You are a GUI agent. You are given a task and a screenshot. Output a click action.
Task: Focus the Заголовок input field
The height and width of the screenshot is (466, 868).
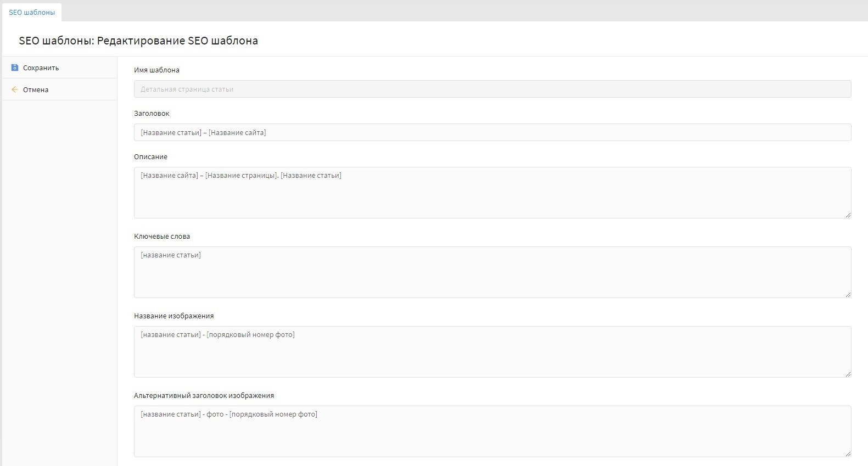[x=492, y=132]
